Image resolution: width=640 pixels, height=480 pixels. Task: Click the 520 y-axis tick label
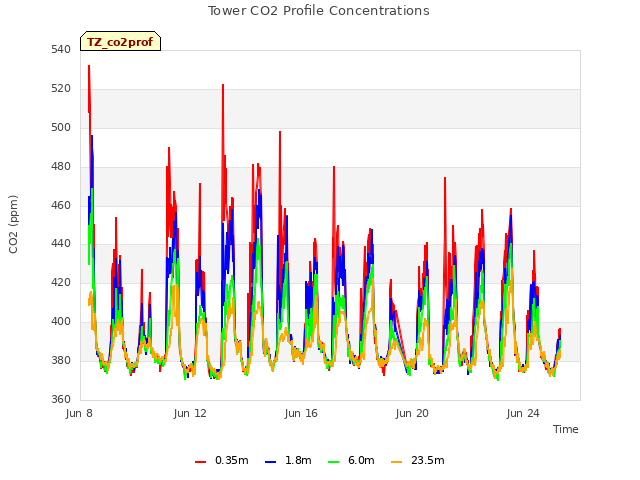(61, 89)
